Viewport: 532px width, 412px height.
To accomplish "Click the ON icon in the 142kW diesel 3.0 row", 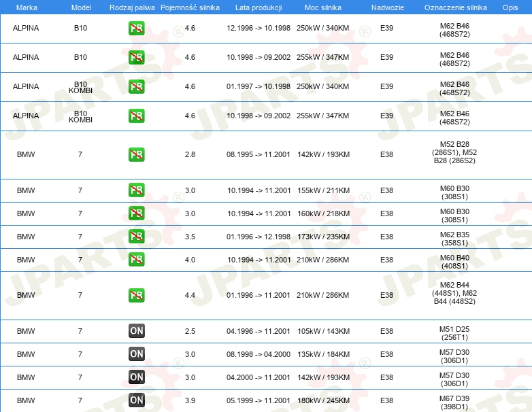I will point(137,377).
